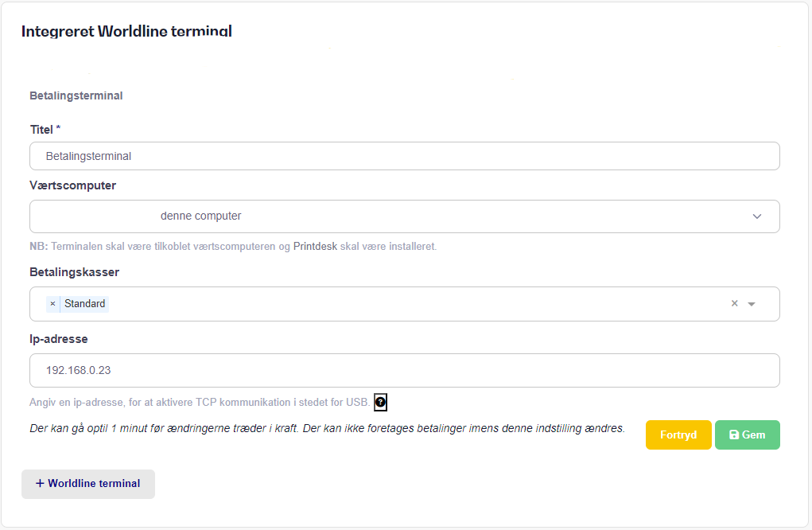
Task: Open the Værtscomputer dropdown chevron
Action: [x=757, y=216]
